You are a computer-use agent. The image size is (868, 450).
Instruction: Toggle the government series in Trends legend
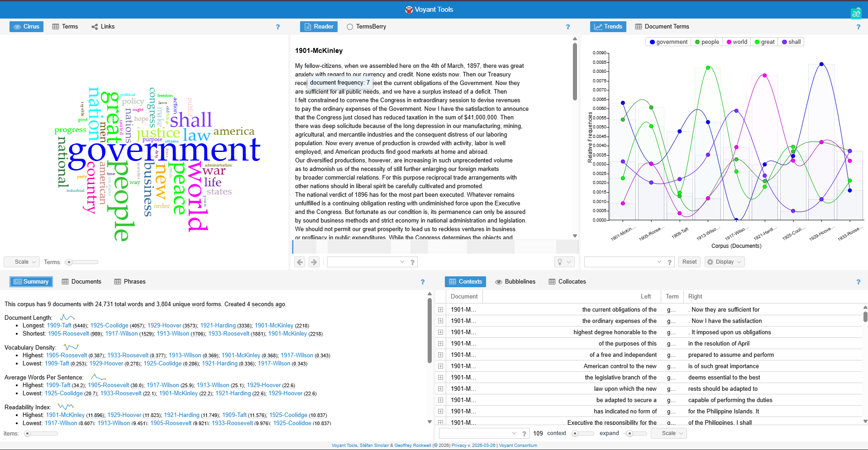668,42
